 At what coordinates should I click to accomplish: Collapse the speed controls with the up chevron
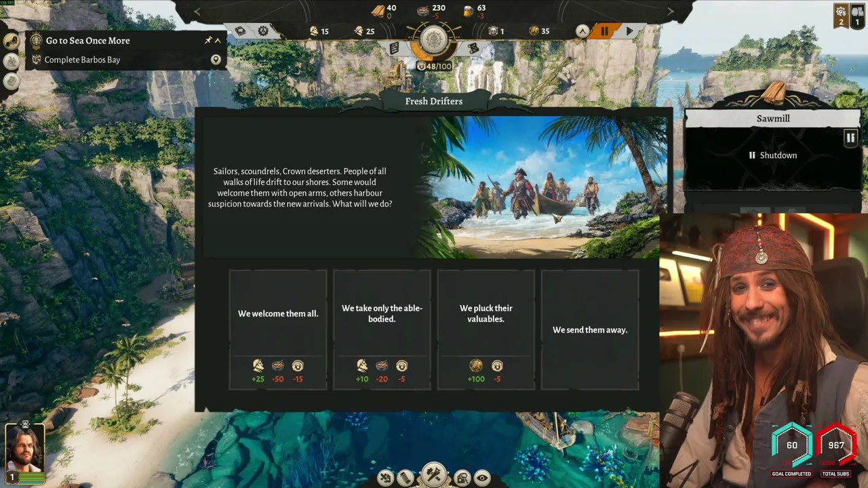(x=583, y=31)
